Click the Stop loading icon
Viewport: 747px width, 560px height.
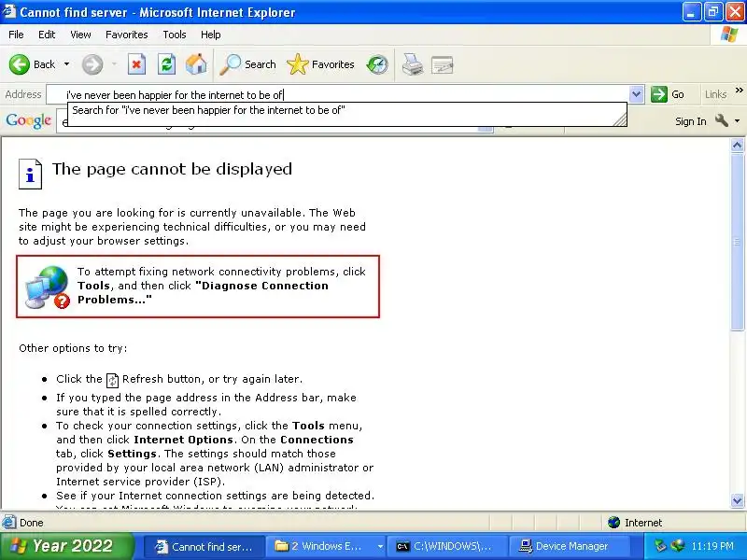[136, 64]
